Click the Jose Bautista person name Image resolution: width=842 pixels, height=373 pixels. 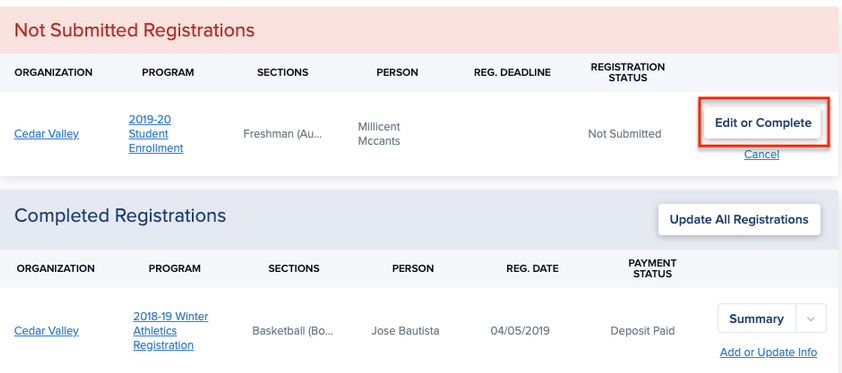click(x=405, y=331)
